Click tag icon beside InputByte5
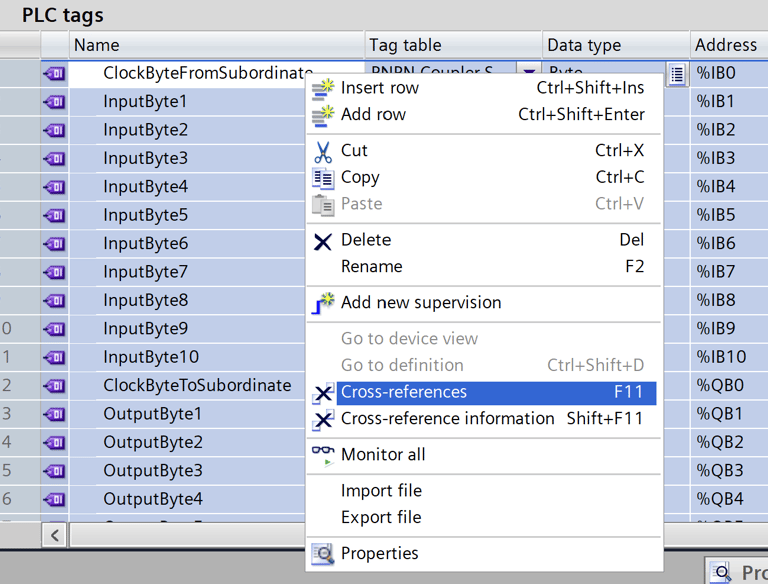Screen dimensions: 768x584 click(54, 215)
